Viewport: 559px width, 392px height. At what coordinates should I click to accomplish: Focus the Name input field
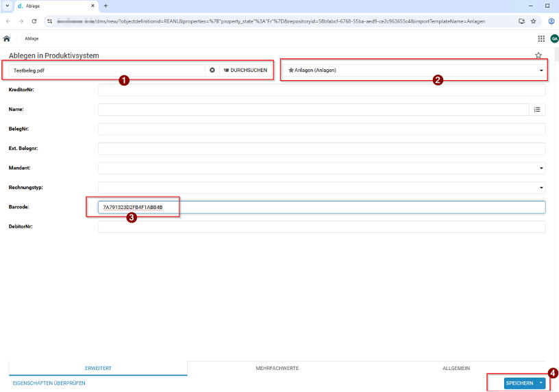tap(313, 110)
